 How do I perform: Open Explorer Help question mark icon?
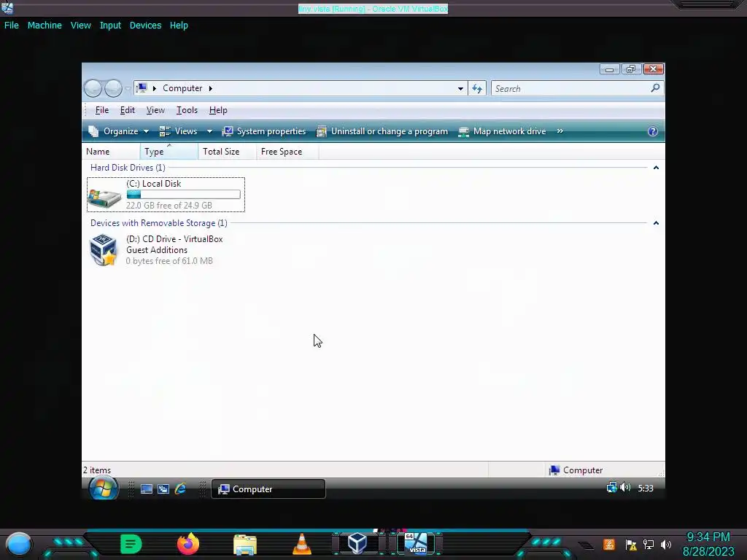click(653, 131)
